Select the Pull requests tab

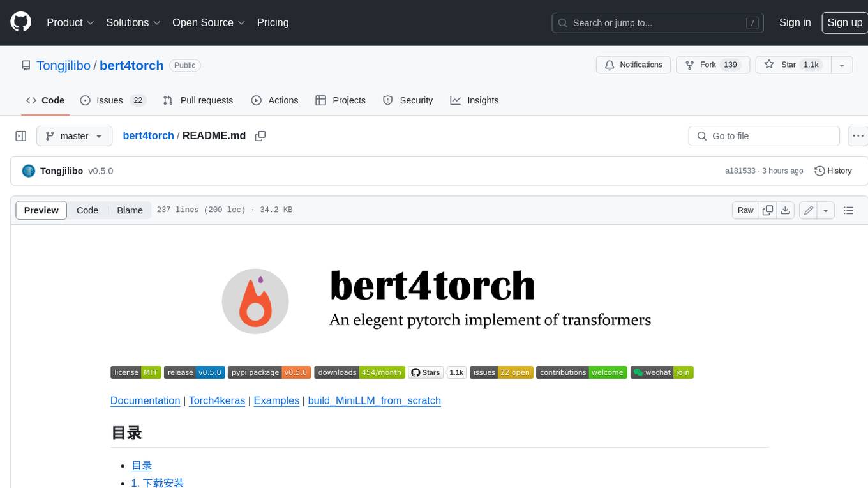tap(198, 100)
